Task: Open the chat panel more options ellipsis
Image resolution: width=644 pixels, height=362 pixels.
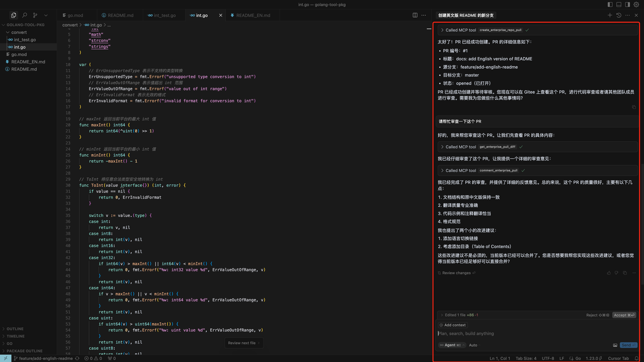Action: (627, 16)
